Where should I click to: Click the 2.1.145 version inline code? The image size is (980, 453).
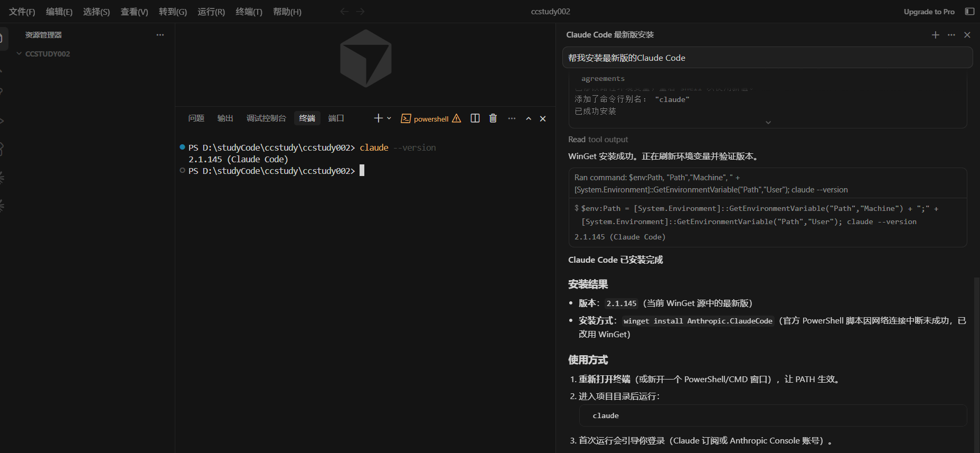coord(621,303)
